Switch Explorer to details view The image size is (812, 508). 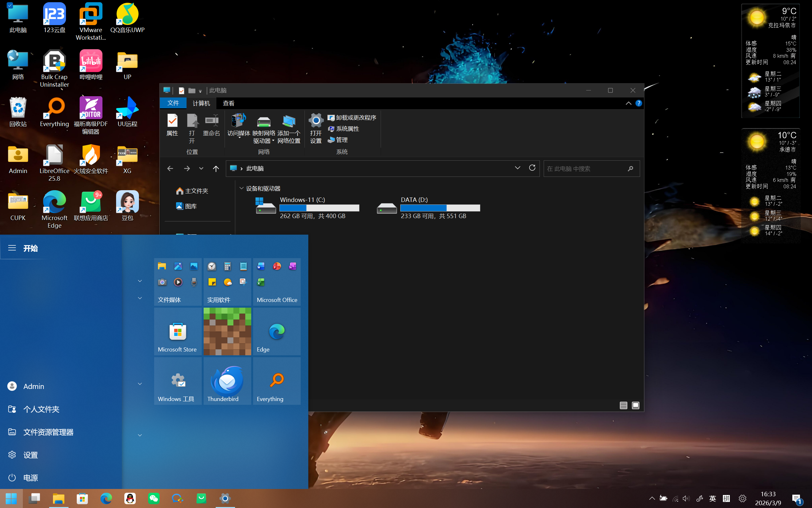coord(623,405)
